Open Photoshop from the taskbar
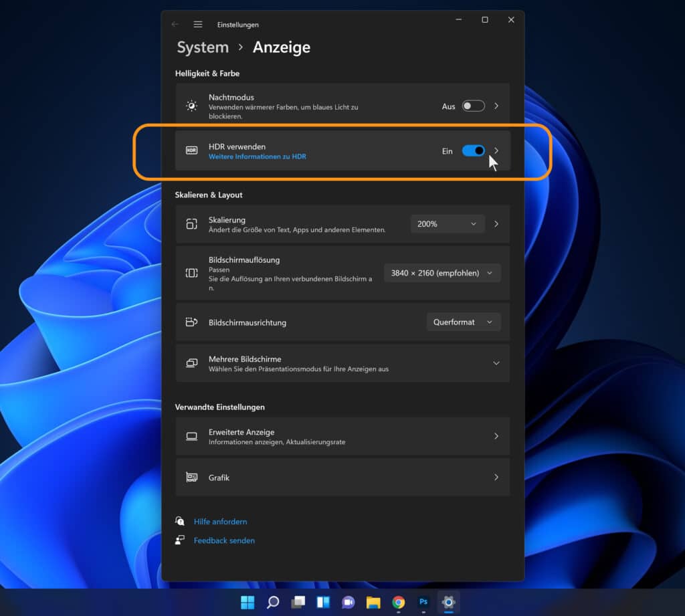685x616 pixels. 423,603
